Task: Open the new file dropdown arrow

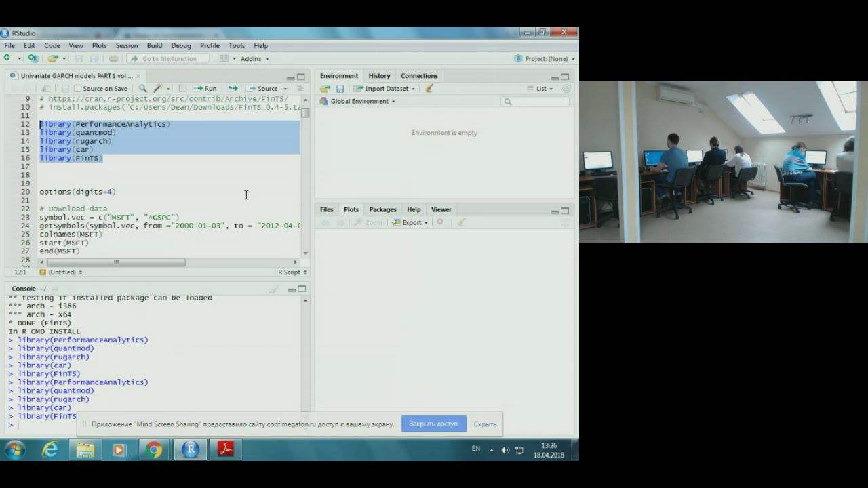Action: point(19,59)
